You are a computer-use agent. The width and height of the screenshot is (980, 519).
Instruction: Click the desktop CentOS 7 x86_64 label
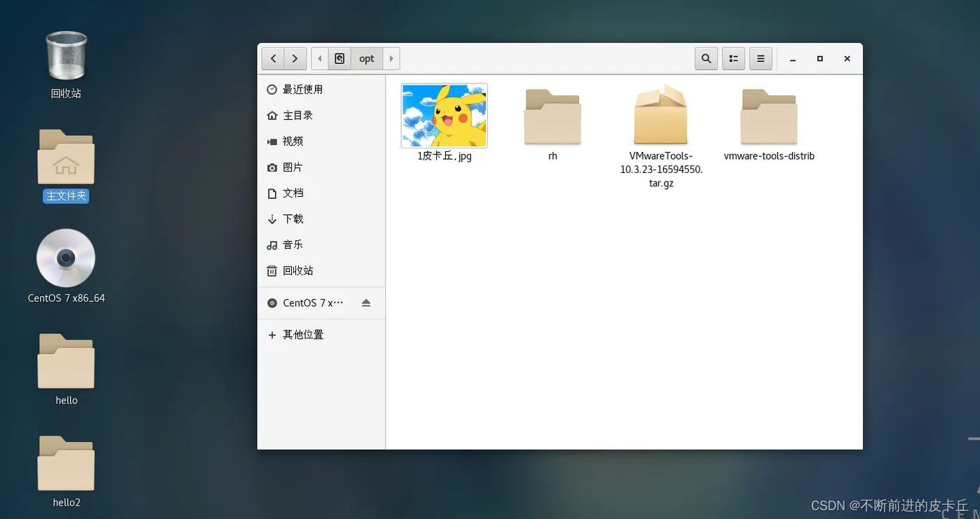point(66,298)
